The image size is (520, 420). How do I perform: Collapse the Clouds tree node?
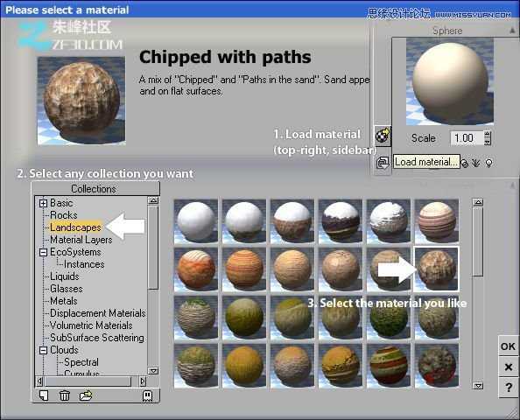pos(43,350)
